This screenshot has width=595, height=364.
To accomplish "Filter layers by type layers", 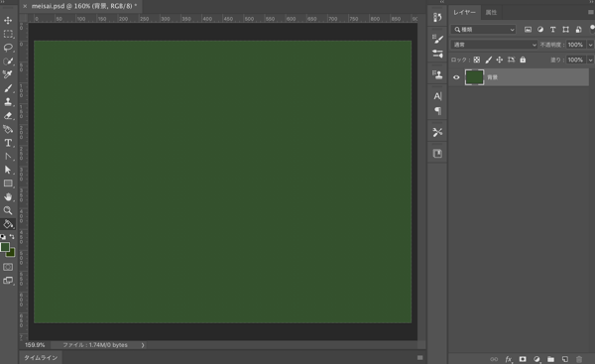I will point(553,29).
